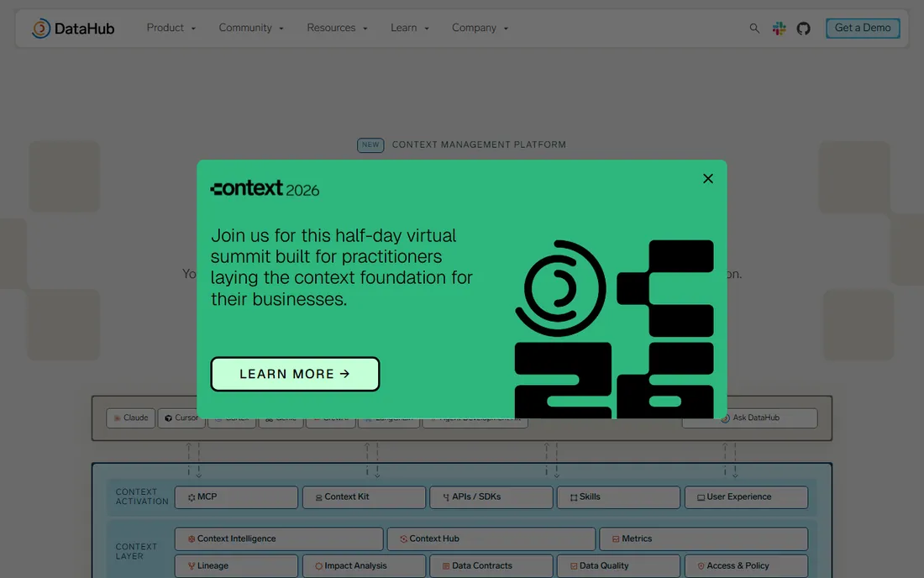Open the GitHub repository icon
Screen dimensions: 924x578
[803, 29]
